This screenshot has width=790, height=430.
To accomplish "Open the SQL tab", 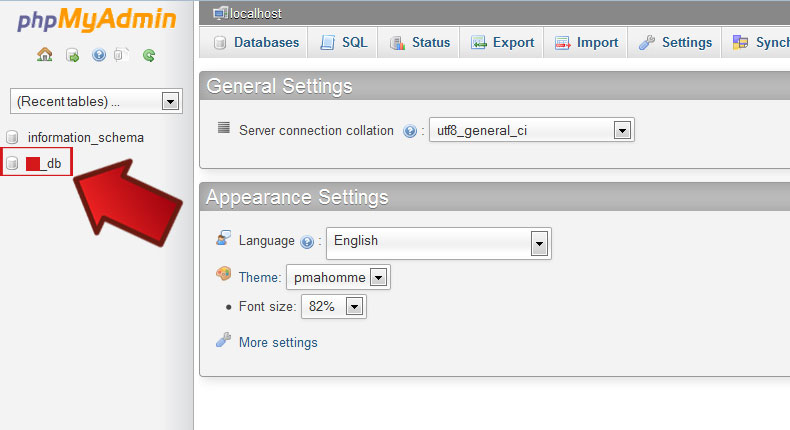I will click(344, 43).
